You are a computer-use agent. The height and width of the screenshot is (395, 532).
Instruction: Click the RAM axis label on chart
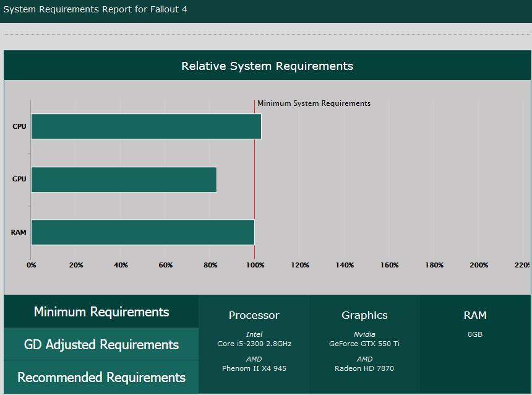19,232
